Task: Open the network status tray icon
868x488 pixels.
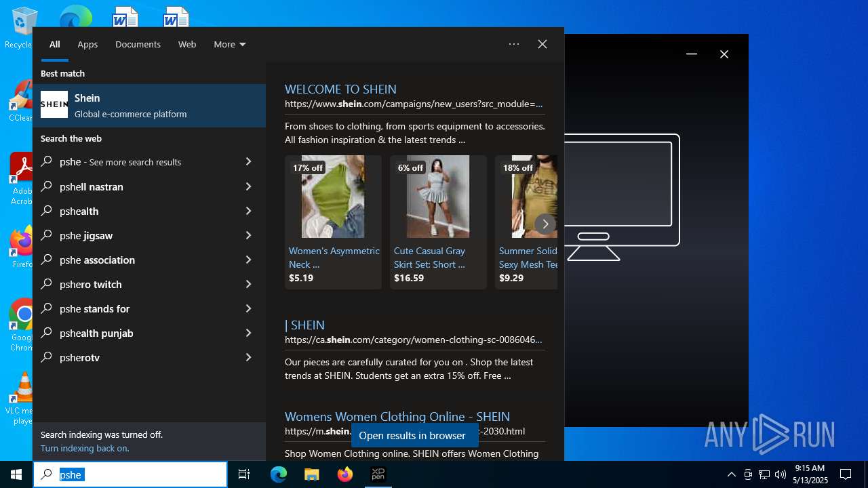Action: (764, 474)
